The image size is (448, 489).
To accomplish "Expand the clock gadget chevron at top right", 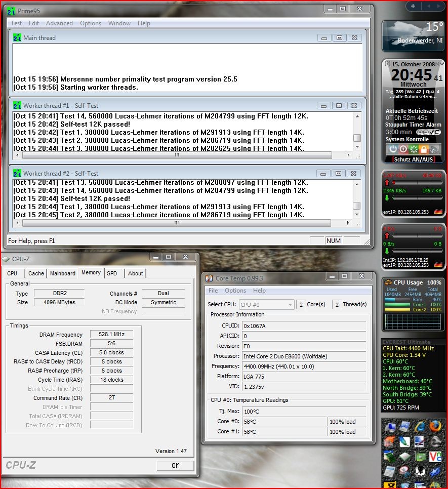I will tap(442, 64).
